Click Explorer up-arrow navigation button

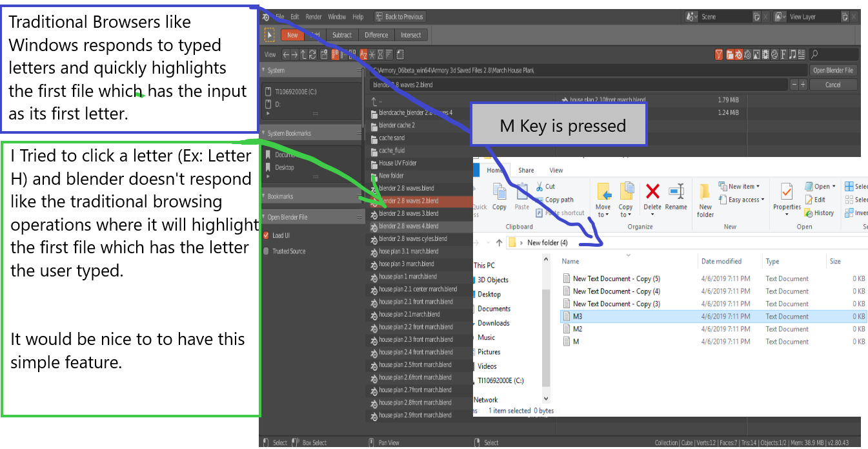(499, 243)
